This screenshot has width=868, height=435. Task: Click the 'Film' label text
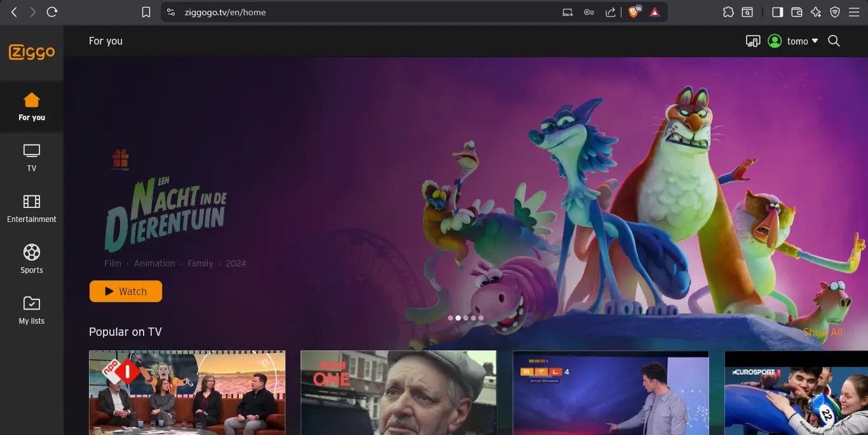pos(113,263)
